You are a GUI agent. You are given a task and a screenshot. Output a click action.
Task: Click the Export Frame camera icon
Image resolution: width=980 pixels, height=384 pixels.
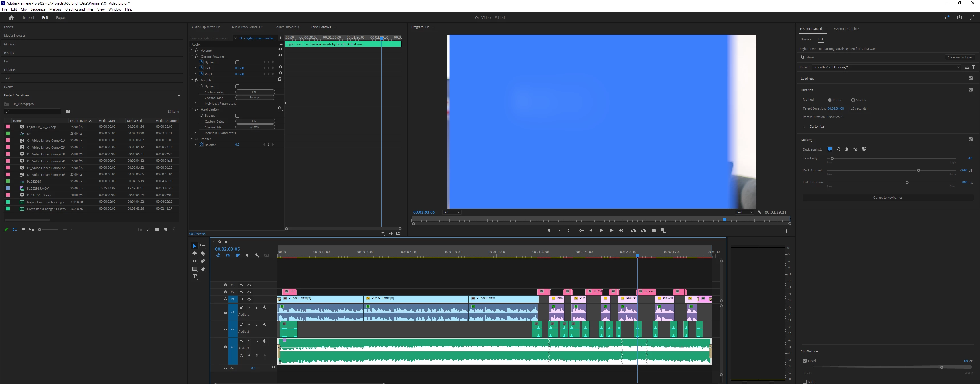(653, 230)
